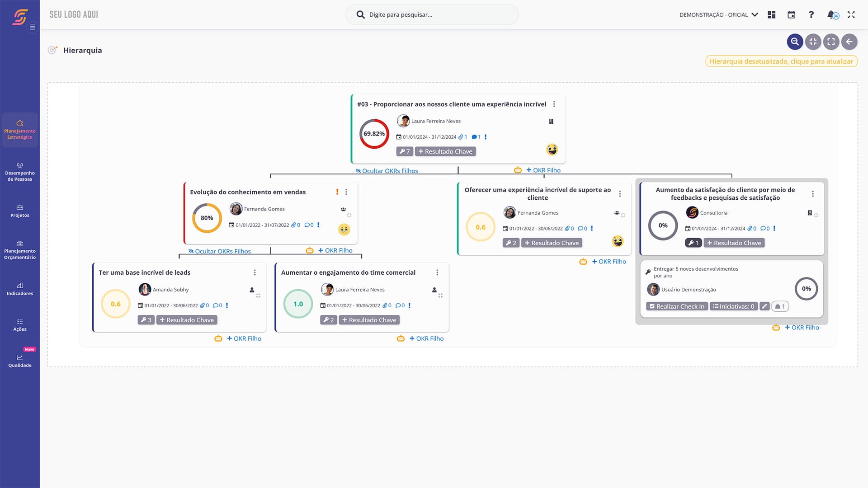
Task: Open the DEMONSTRAÇÃO - OFICIAL dropdown
Action: [x=718, y=14]
